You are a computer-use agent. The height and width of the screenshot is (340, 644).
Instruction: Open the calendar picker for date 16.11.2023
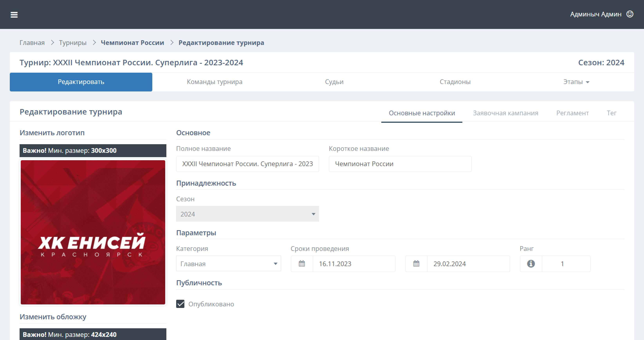click(x=301, y=264)
